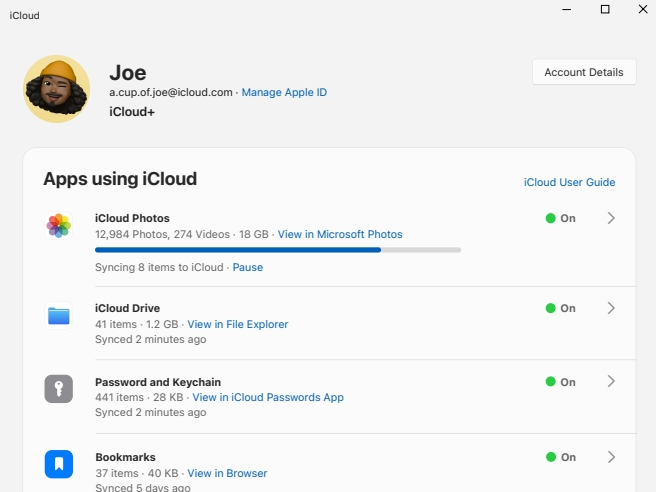
Task: Click Synced 2 minutes ago under iCloud Drive
Action: click(x=151, y=339)
